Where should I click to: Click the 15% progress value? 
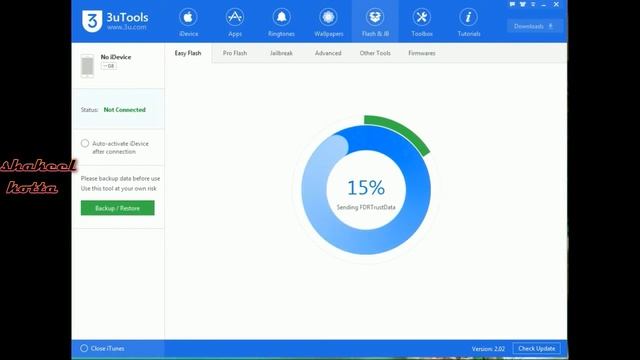point(366,188)
